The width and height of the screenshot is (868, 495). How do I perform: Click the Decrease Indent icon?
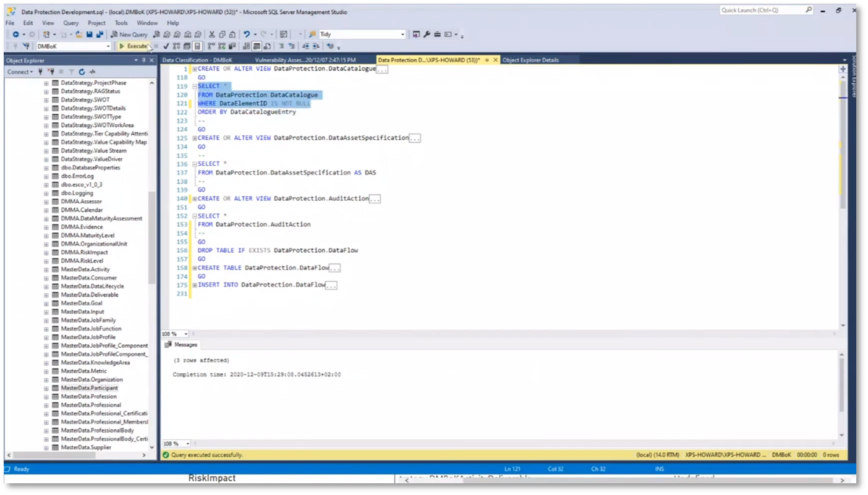point(305,46)
